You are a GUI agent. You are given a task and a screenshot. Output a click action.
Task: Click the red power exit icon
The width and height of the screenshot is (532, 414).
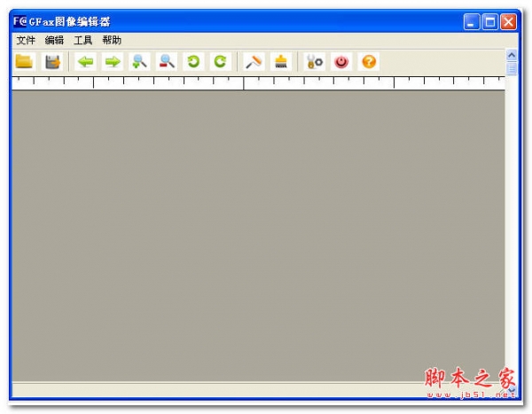[x=341, y=62]
